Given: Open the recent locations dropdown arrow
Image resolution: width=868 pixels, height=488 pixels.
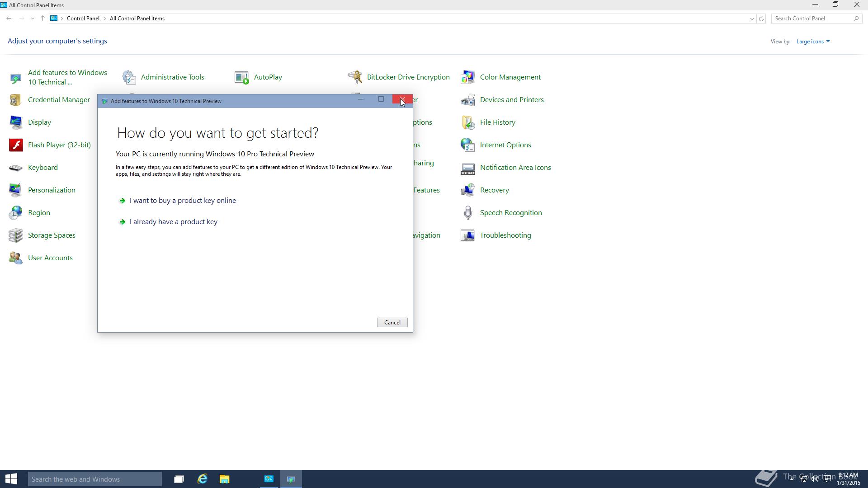Looking at the screenshot, I should click(x=33, y=19).
